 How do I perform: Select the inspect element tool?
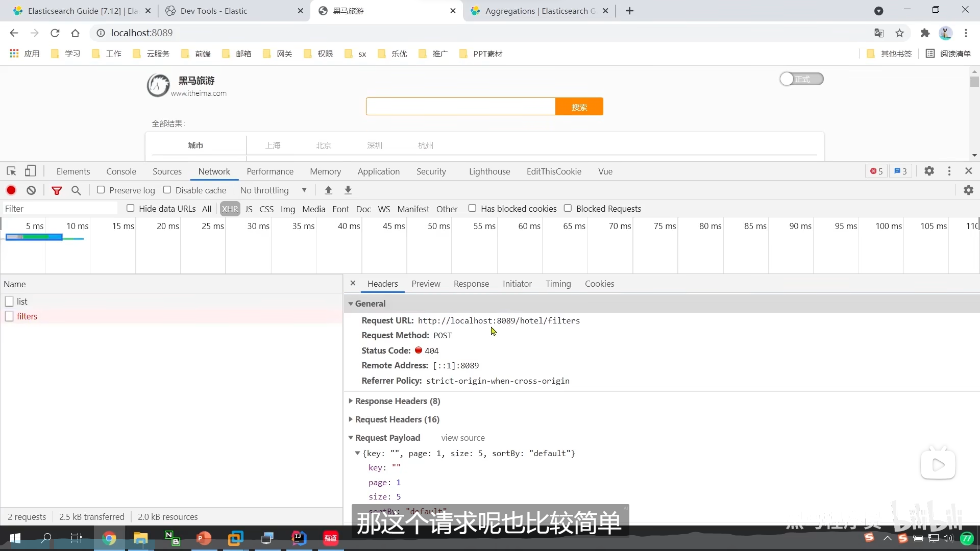11,171
